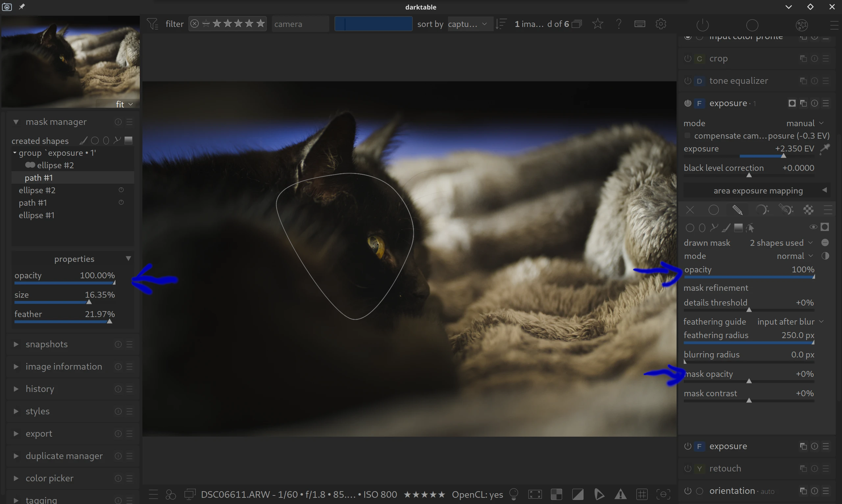Click the camera filter text field
This screenshot has height=504, width=842.
click(x=300, y=24)
